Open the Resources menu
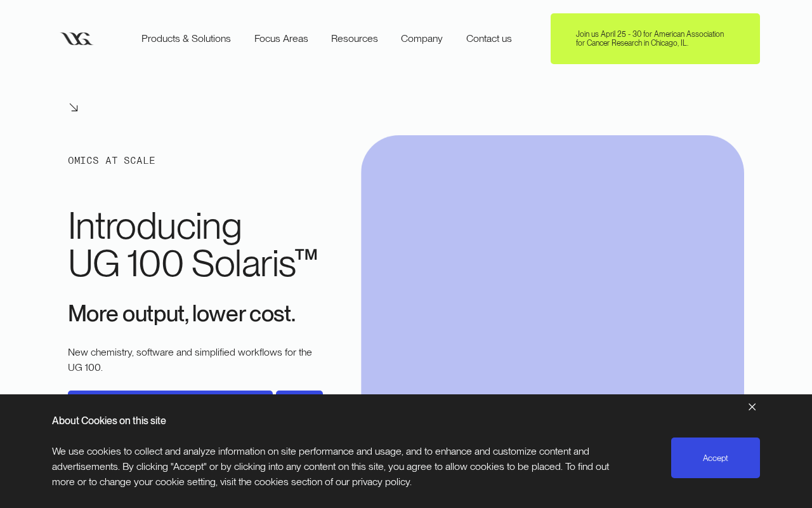 [x=355, y=39]
